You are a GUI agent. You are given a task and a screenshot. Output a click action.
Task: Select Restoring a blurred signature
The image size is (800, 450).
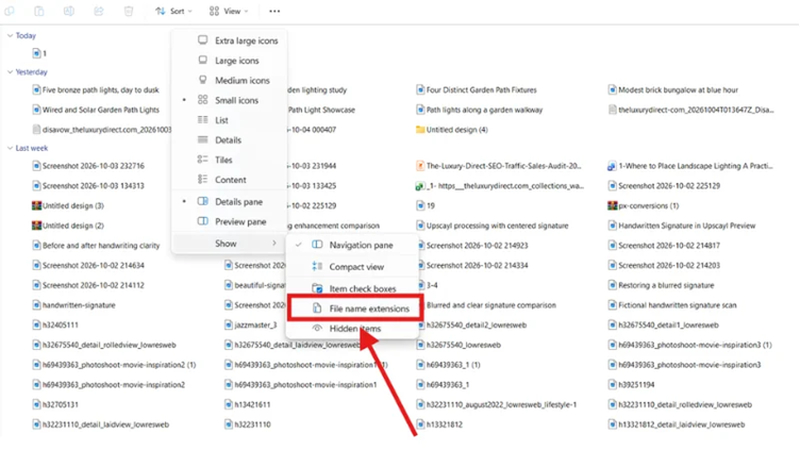coord(661,285)
